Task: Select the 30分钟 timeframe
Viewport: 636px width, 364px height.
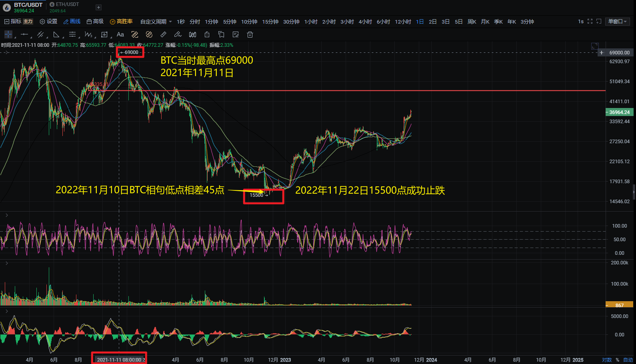Action: pos(291,22)
